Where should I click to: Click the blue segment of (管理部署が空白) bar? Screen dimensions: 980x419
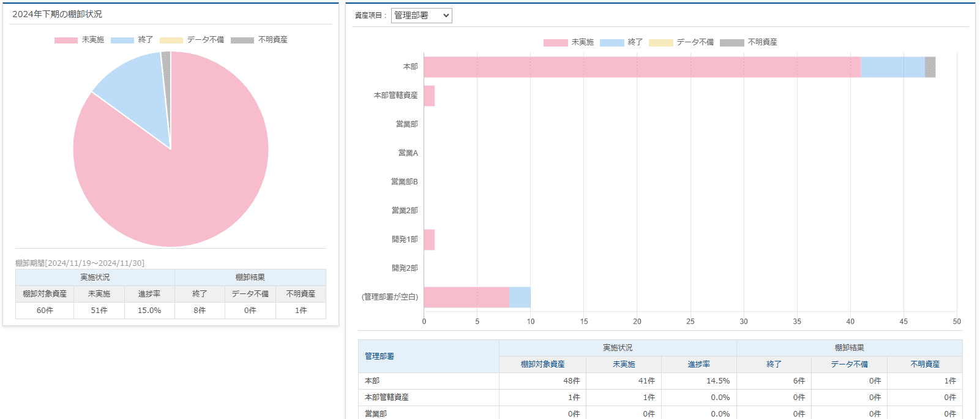click(x=520, y=297)
